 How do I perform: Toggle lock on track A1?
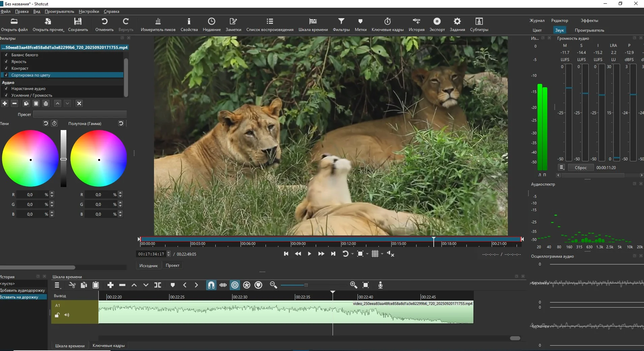click(57, 315)
